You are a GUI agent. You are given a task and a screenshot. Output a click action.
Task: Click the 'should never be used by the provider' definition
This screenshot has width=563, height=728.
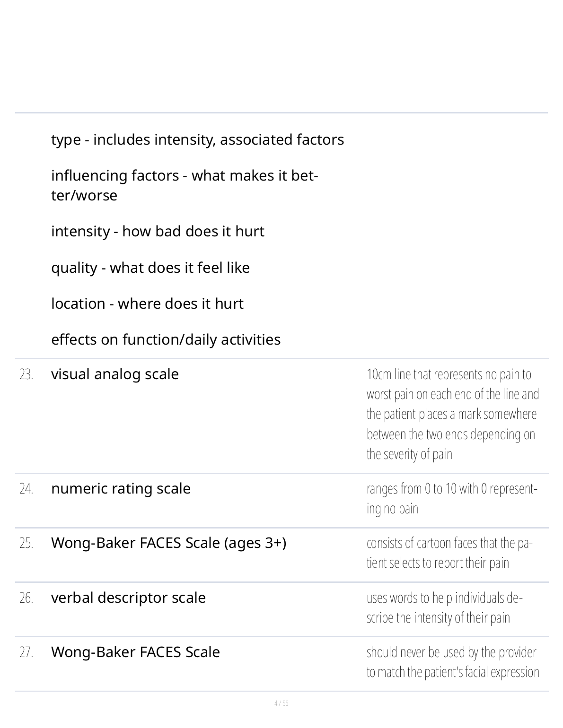(452, 662)
